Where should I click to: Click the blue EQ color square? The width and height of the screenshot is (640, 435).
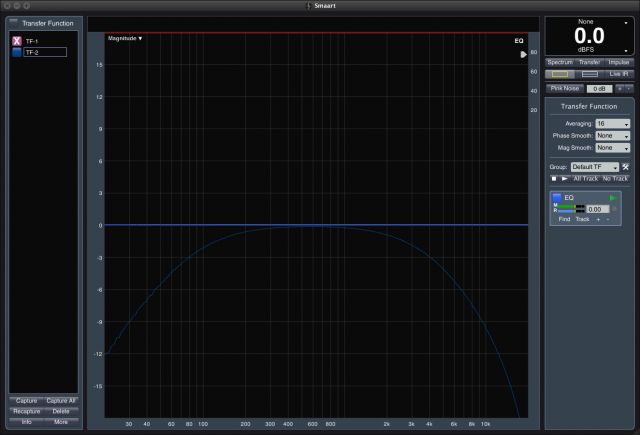tap(556, 198)
